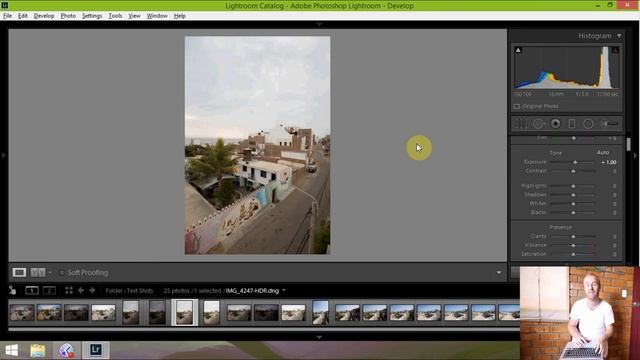
Task: Select the first filmstrip thumbnail
Action: pos(22,313)
